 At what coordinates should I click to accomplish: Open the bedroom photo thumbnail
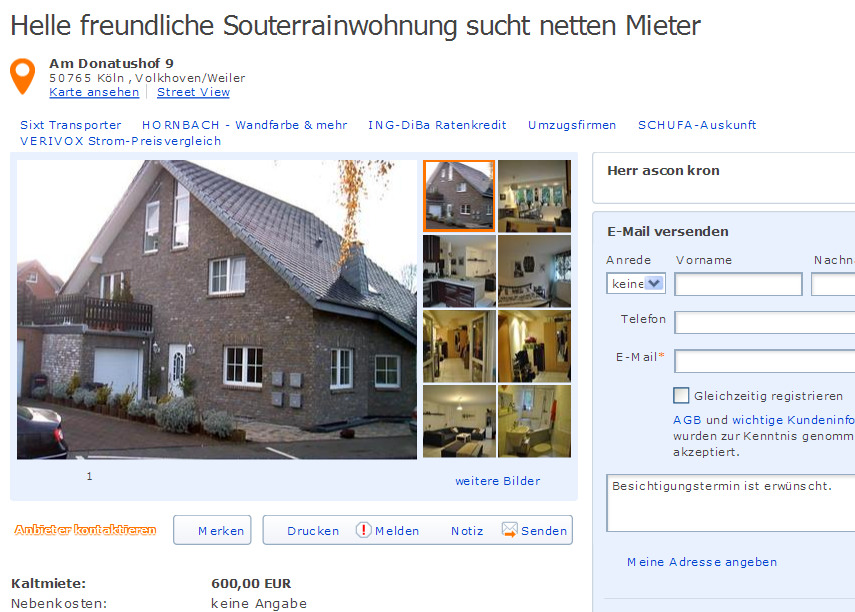pyautogui.click(x=534, y=271)
